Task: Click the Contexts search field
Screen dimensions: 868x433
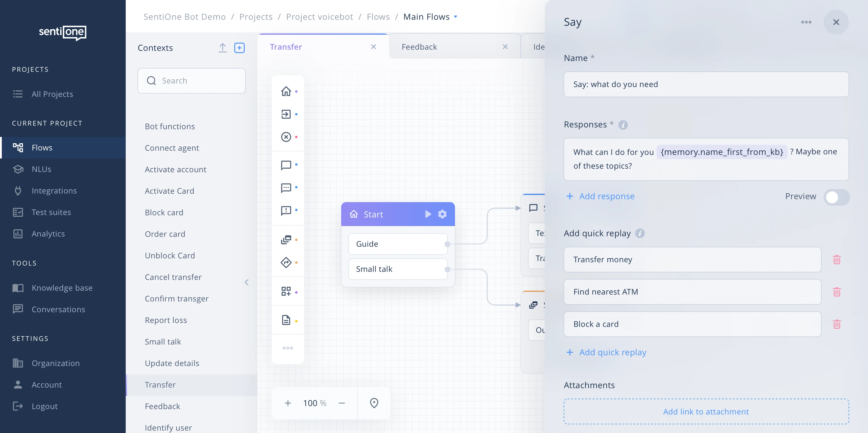Action: [x=191, y=81]
